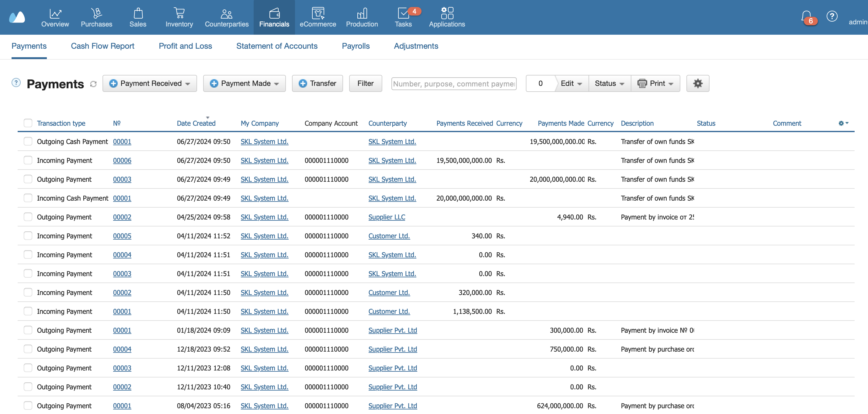Check Incoming Payment 00005 row
Viewport: 868px width, 414px height.
pyautogui.click(x=28, y=236)
